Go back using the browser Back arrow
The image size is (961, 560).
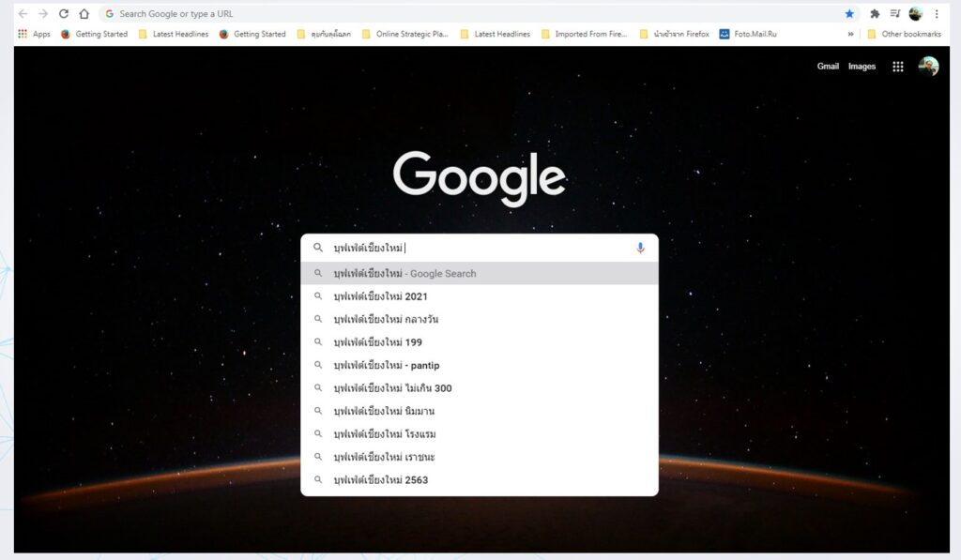tap(23, 13)
